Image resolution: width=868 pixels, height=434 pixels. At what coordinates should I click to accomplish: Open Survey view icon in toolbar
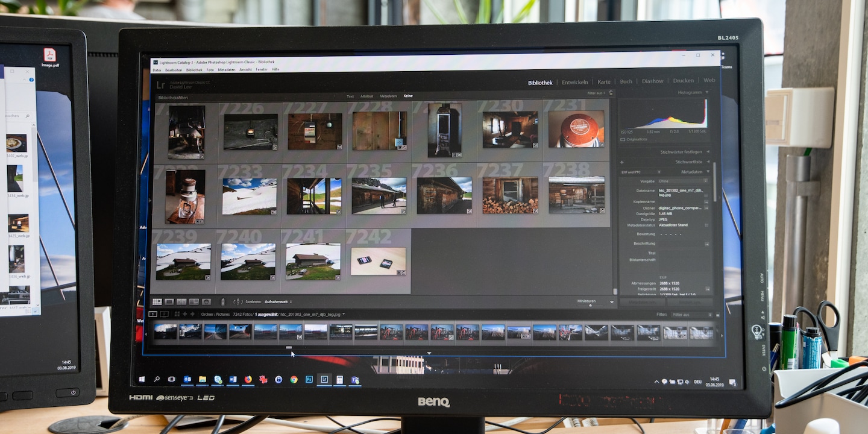(194, 301)
